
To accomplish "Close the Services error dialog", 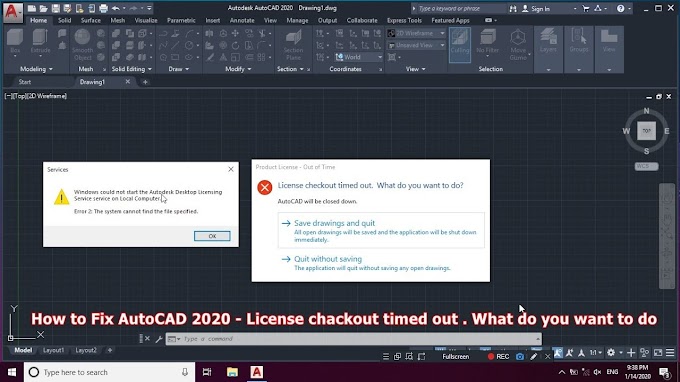I will point(231,170).
